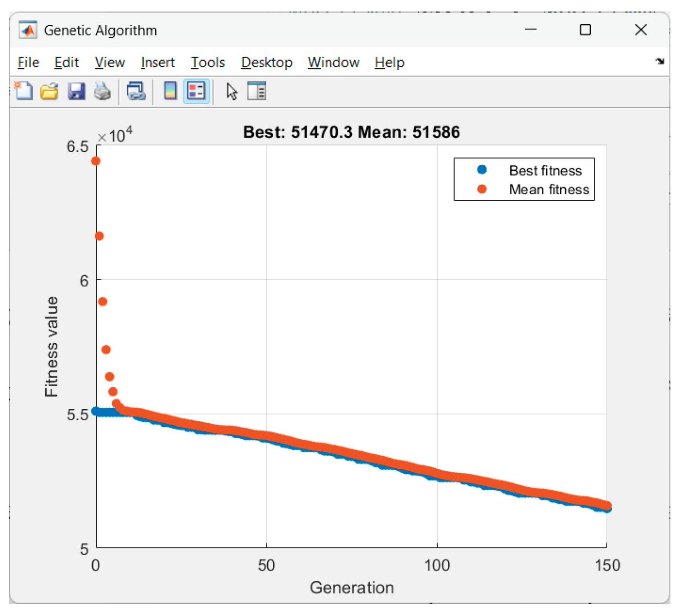
Task: Print the figure using the printer icon
Action: (102, 91)
